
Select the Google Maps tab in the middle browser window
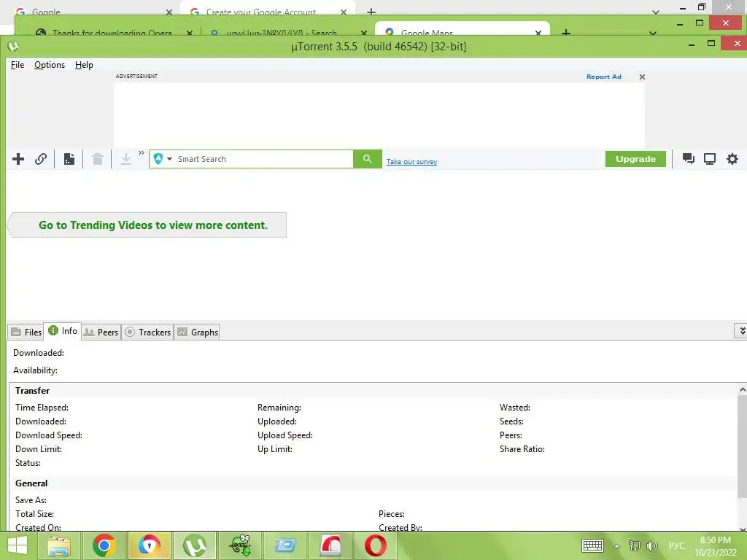coord(462,29)
